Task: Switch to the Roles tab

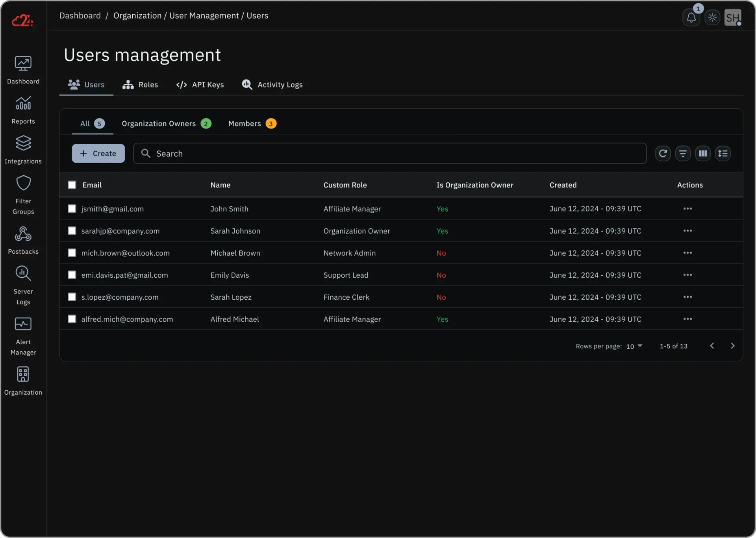Action: 140,85
